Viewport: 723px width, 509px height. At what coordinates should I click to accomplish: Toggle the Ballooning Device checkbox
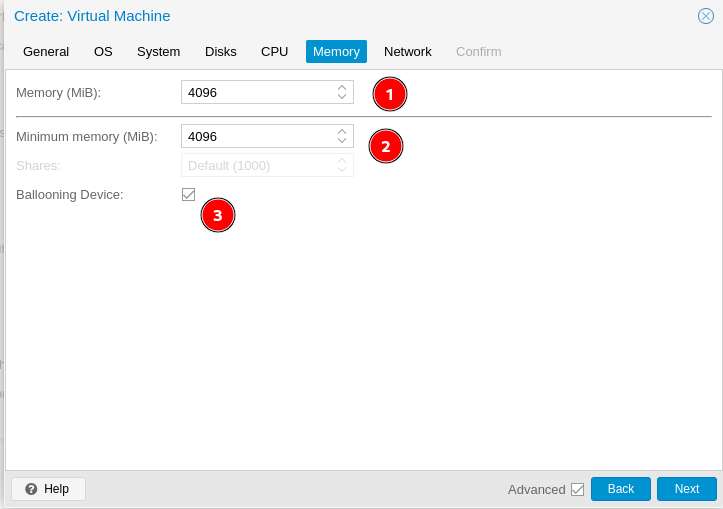click(x=188, y=194)
